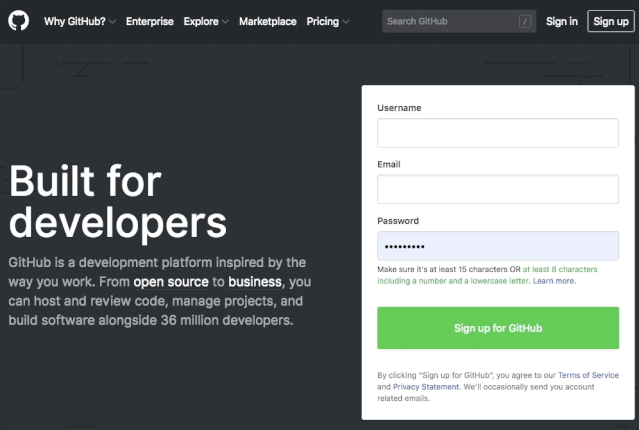Open the Terms of Service link
The width and height of the screenshot is (639, 430).
(588, 375)
